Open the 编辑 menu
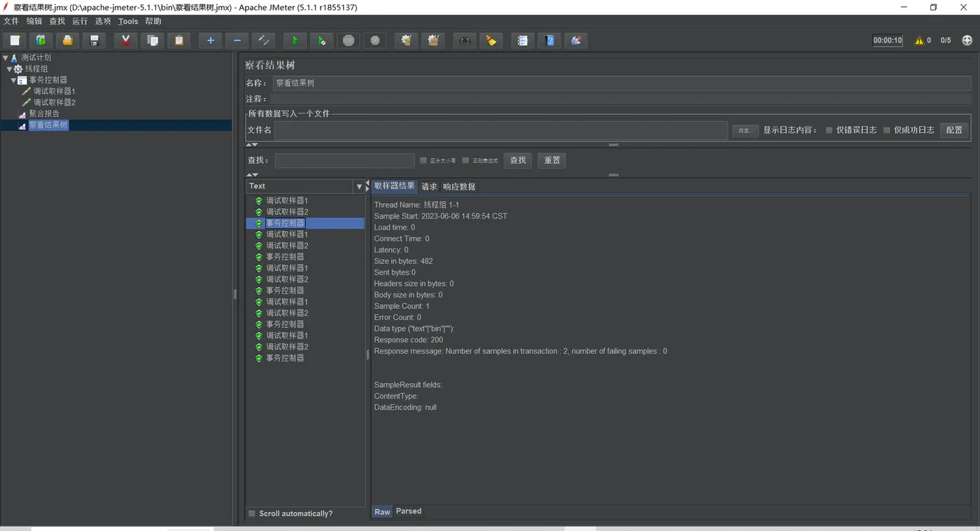Image resolution: width=980 pixels, height=531 pixels. pyautogui.click(x=34, y=22)
